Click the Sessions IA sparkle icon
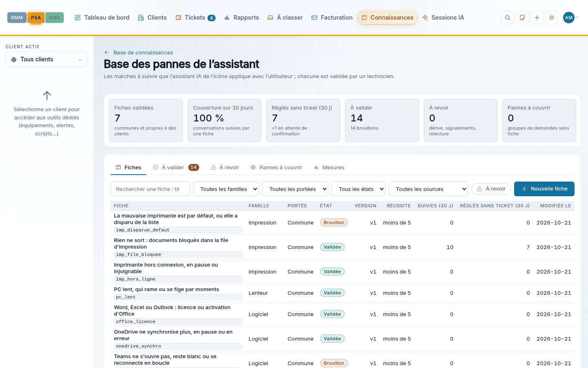The height and width of the screenshot is (368, 588). tap(425, 18)
